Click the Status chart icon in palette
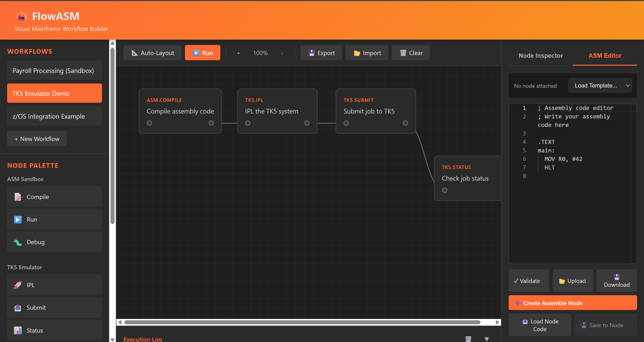 tap(18, 330)
